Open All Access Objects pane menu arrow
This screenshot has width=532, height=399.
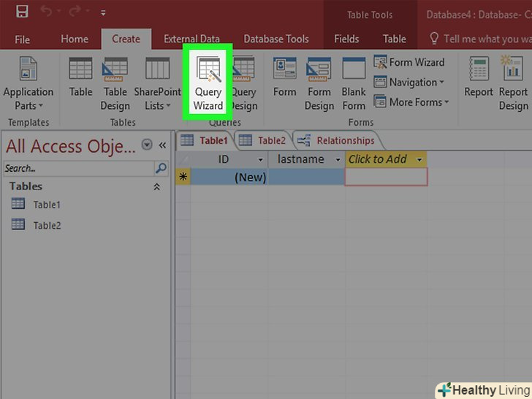[147, 145]
